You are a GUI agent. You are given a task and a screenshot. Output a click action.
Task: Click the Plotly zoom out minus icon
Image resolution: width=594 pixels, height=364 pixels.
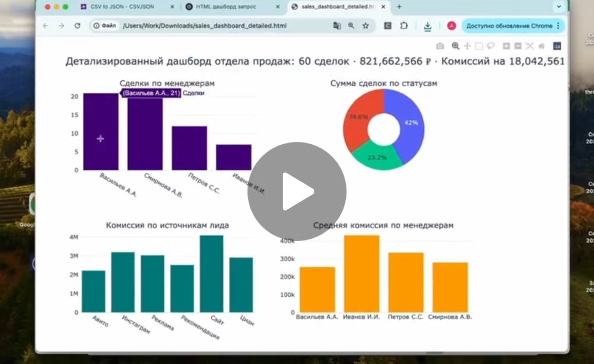pyautogui.click(x=518, y=46)
